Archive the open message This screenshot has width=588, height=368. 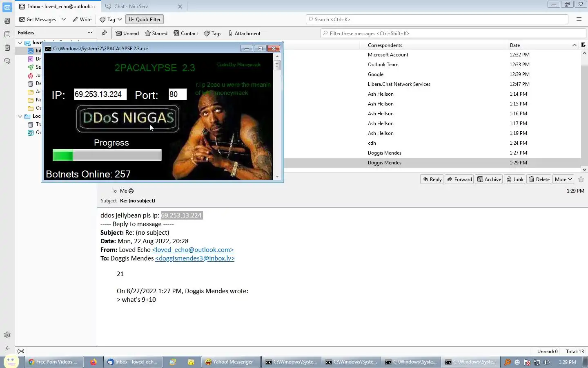click(489, 179)
